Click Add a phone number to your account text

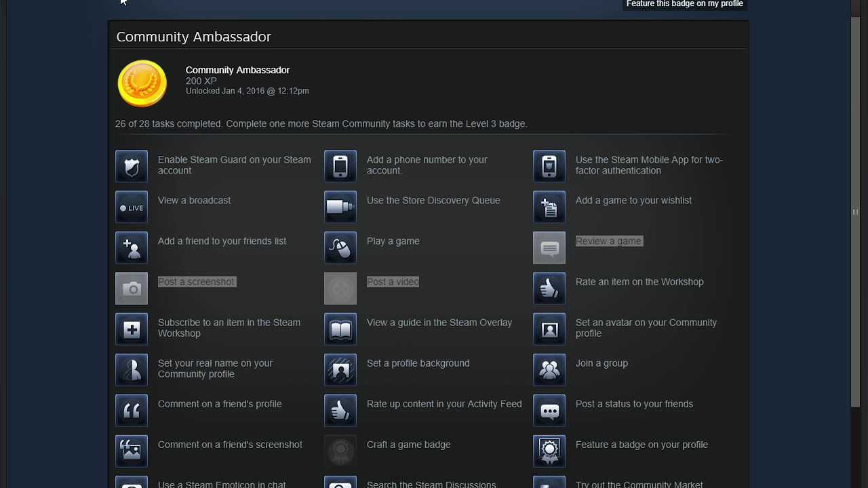(x=427, y=165)
